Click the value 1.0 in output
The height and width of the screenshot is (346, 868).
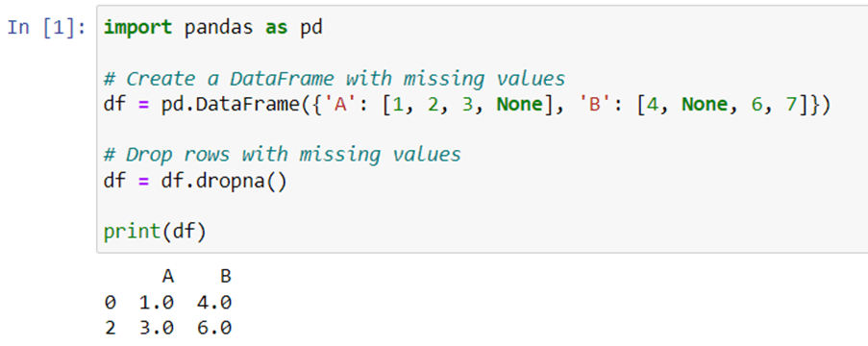click(156, 302)
